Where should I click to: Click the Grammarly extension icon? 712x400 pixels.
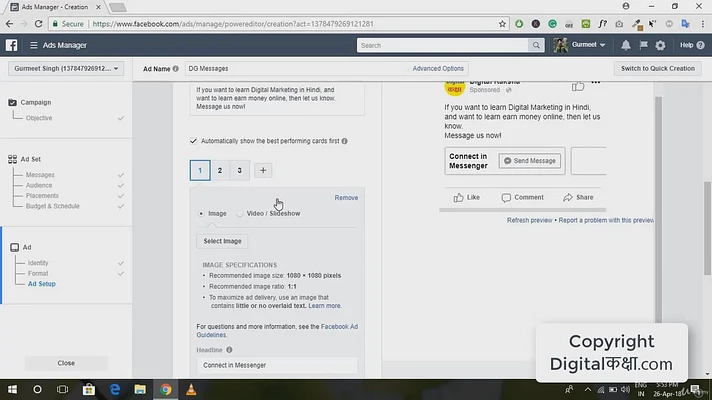(552, 24)
